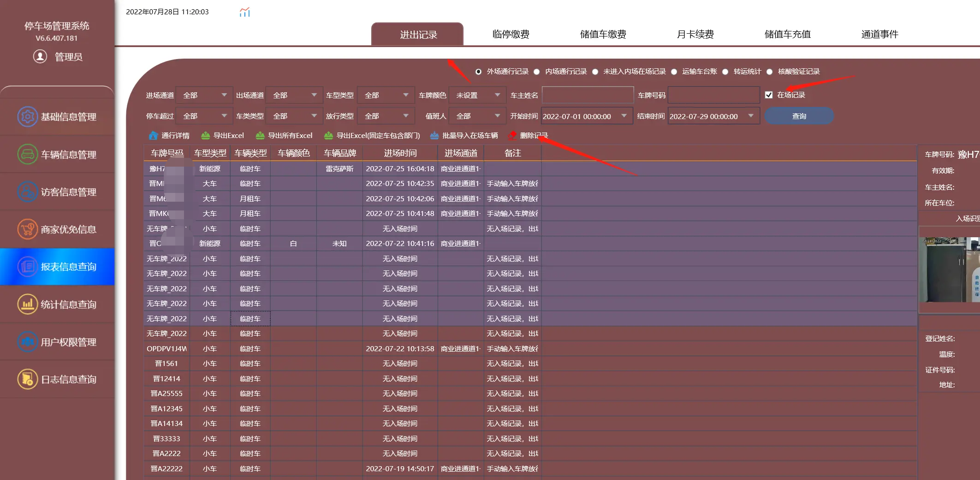Sort by the 进场时间 column header
Screen dimensions: 980x480
(400, 153)
